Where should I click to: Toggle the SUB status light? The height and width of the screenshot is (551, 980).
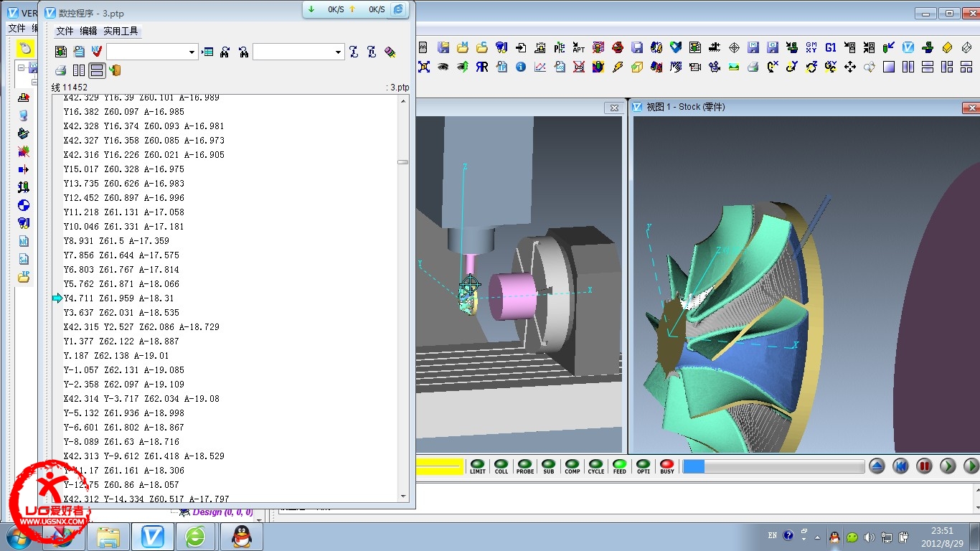548,466
